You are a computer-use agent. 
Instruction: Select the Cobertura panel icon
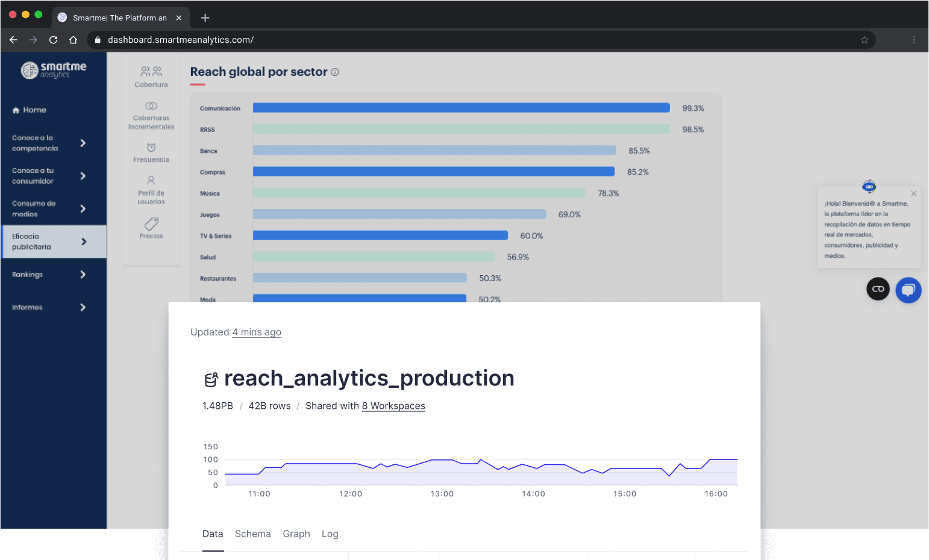click(x=151, y=70)
